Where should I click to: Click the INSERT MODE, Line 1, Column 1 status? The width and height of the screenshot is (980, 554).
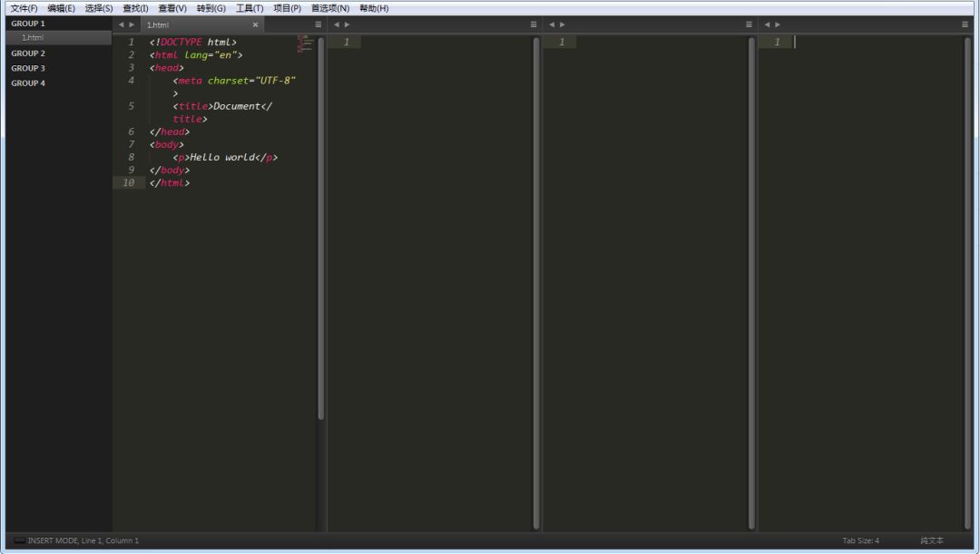pyautogui.click(x=83, y=541)
